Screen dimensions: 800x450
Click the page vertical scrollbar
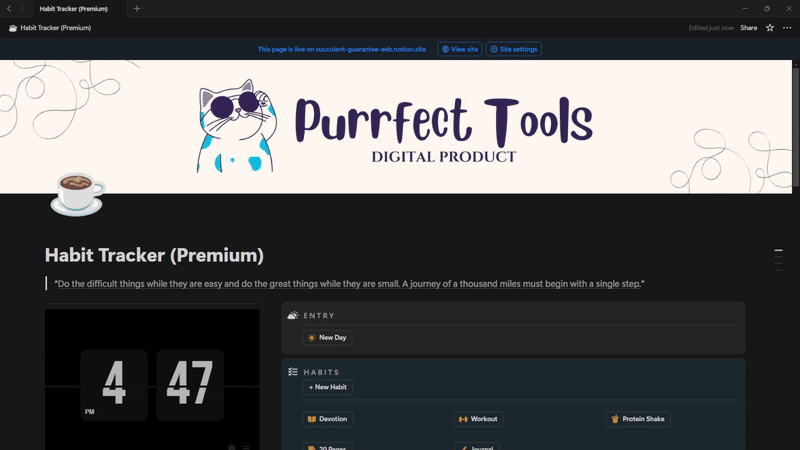coord(796,127)
